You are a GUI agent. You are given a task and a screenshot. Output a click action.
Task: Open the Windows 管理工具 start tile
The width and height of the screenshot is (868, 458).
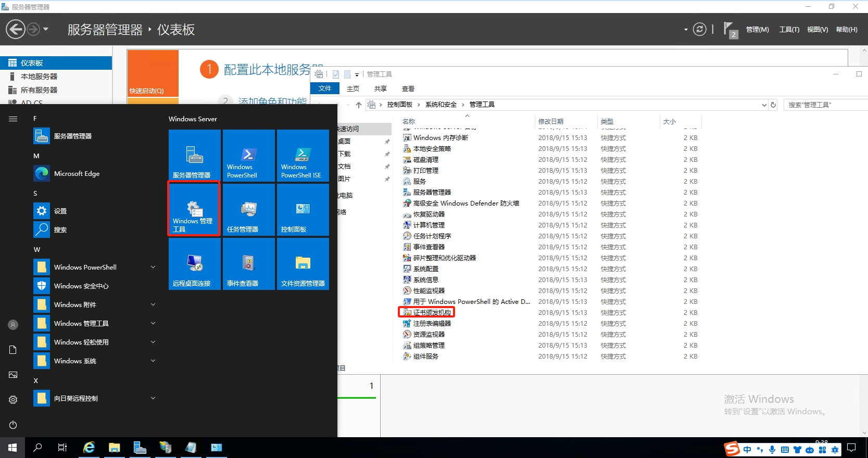(194, 209)
